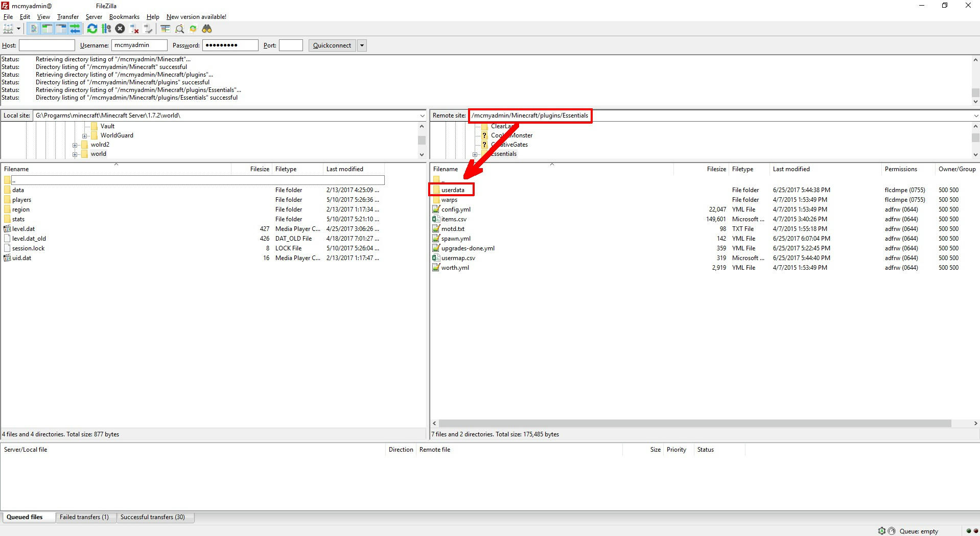Toggle remote directory tree display

61,29
